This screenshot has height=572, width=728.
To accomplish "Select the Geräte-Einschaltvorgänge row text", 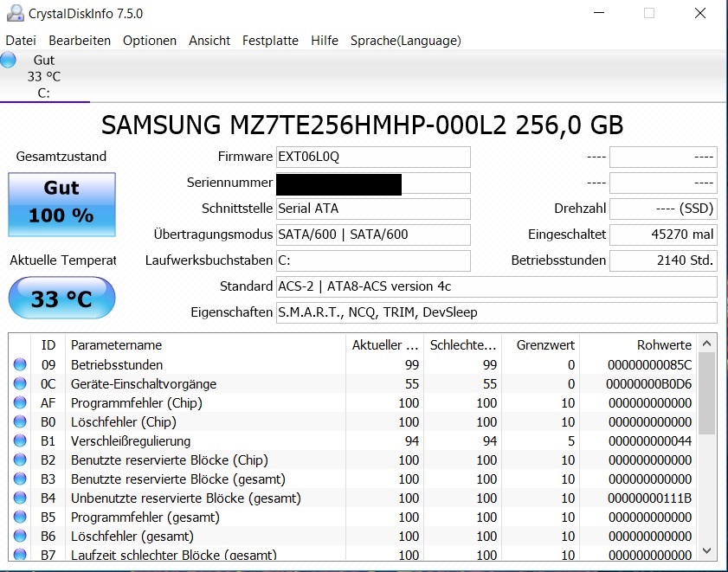I will (144, 384).
